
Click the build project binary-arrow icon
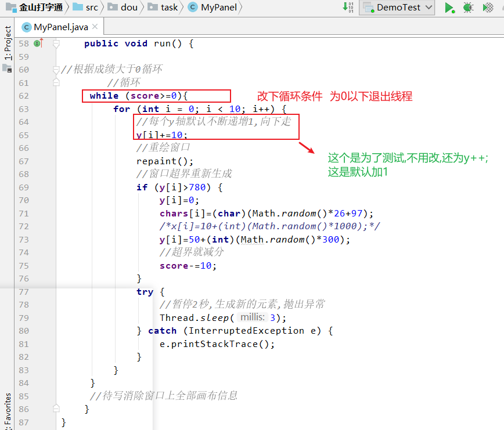[348, 7]
